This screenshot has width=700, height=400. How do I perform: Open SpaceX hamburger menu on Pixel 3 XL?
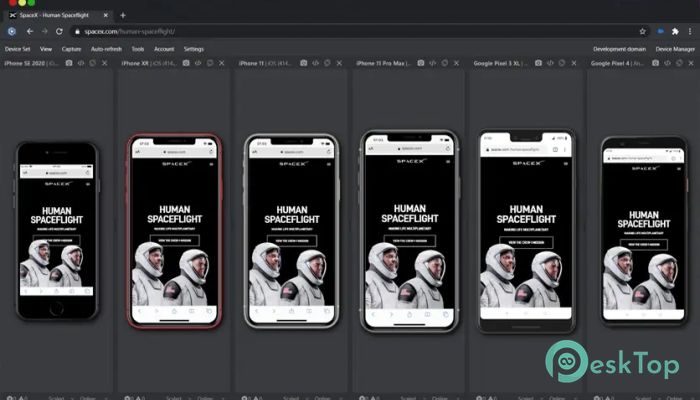coord(566,163)
